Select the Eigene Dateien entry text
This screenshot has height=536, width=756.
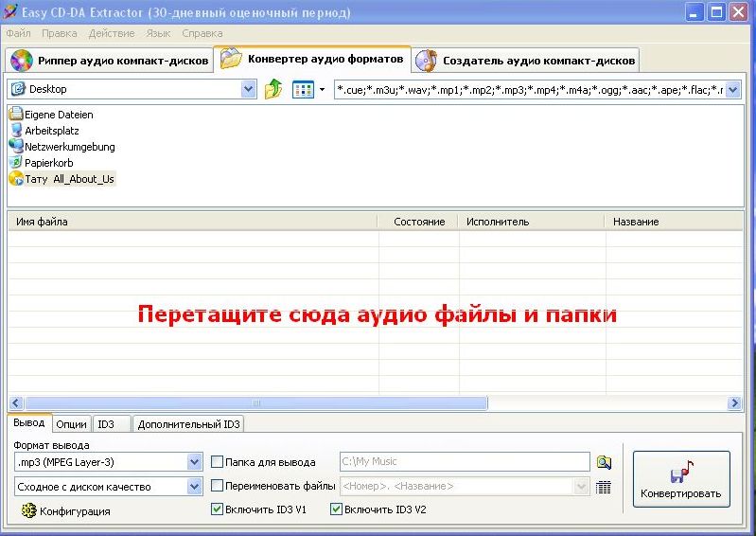tap(59, 115)
